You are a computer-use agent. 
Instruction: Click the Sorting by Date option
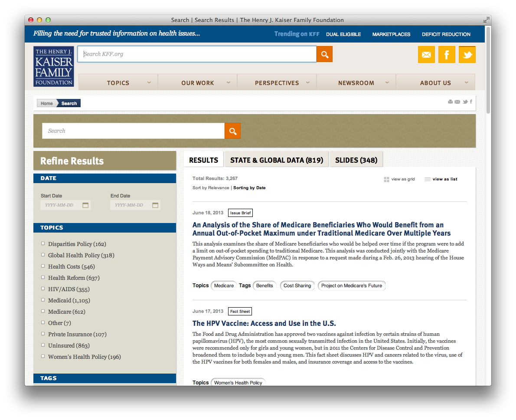[x=249, y=188]
